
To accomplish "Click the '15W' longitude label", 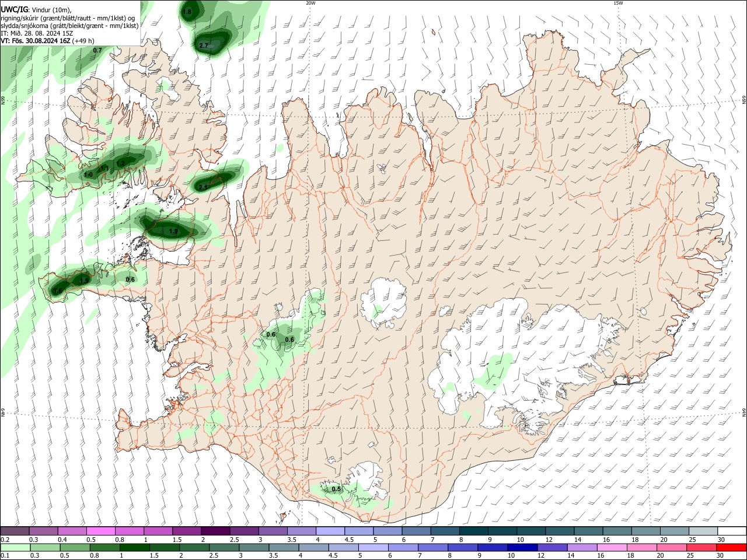I will [x=618, y=3].
